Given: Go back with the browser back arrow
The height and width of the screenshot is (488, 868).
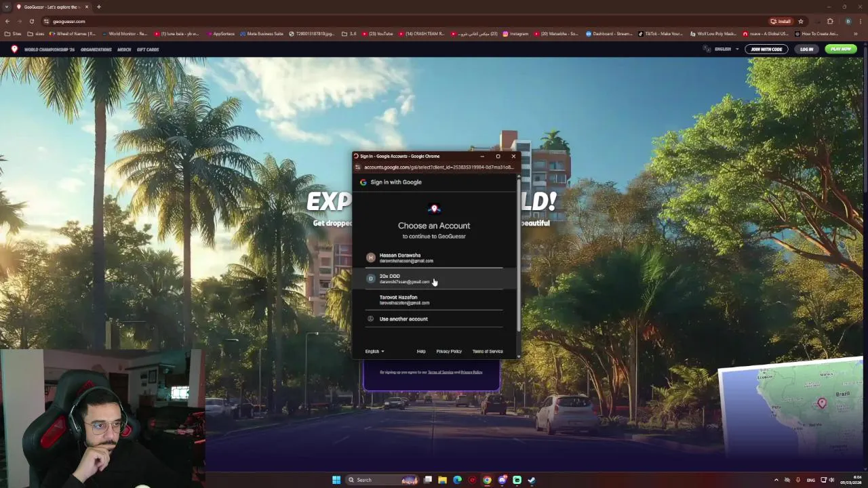Looking at the screenshot, I should [7, 21].
